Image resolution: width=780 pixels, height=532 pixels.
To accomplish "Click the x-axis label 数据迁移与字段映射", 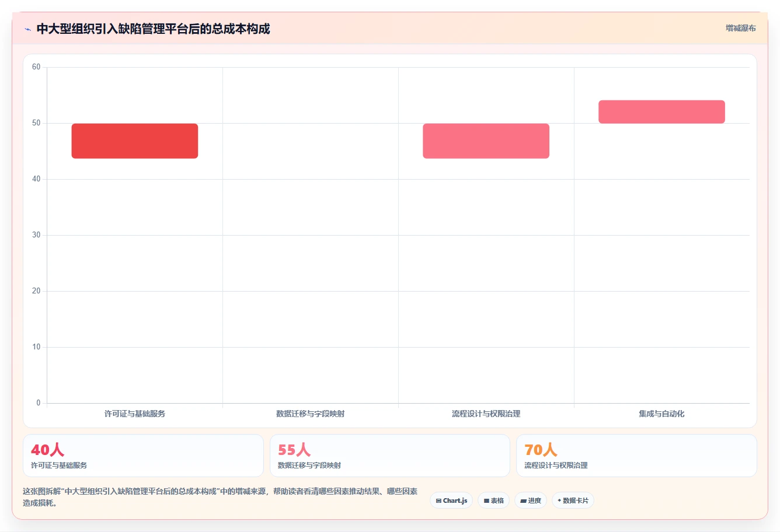I will coord(310,414).
